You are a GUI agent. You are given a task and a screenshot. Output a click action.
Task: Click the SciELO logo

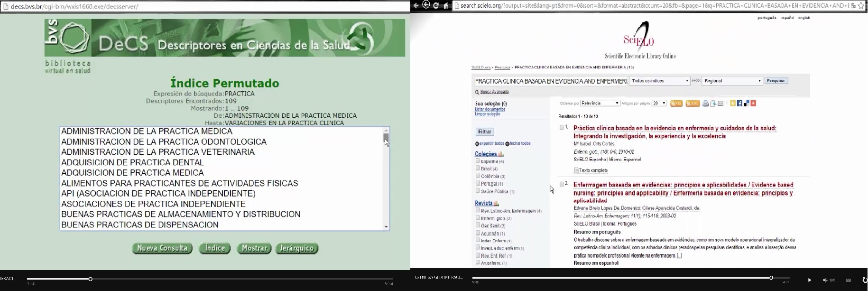click(640, 41)
